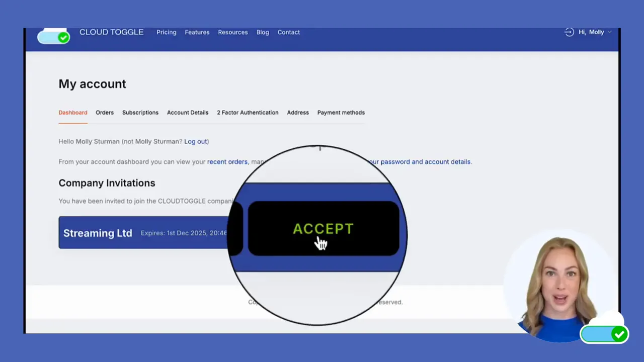Viewport: 644px width, 362px height.
Task: Open the Subscriptions tab
Action: tap(140, 112)
